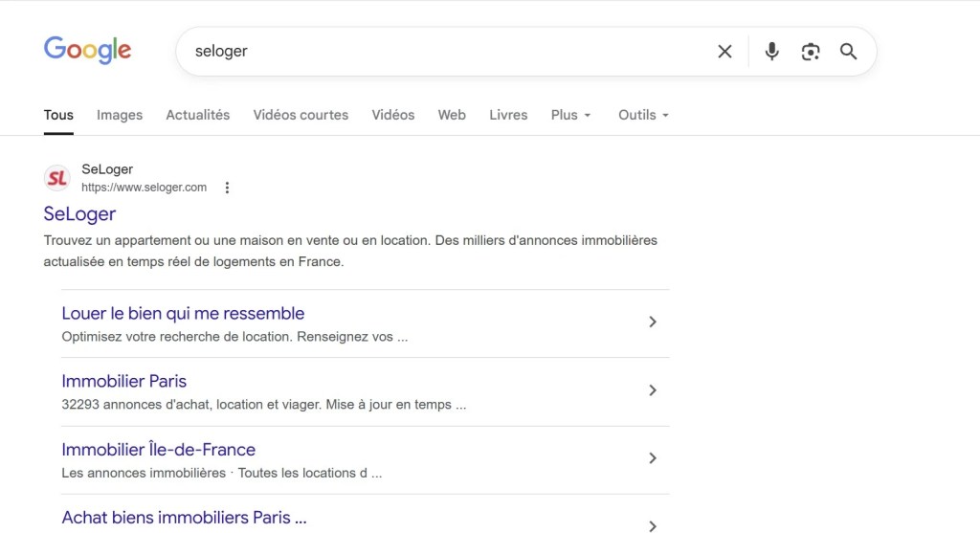
Task: Click the SeLoger site name above URL
Action: tap(107, 169)
